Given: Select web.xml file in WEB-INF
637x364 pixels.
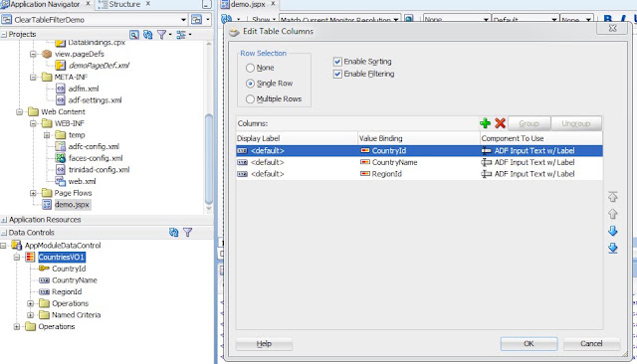Looking at the screenshot, I should click(x=82, y=181).
